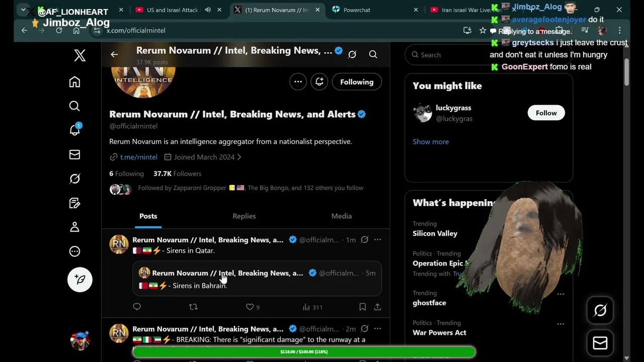644x362 pixels.
Task: Bookmark the Sirens in Qatar post
Action: pyautogui.click(x=362, y=307)
